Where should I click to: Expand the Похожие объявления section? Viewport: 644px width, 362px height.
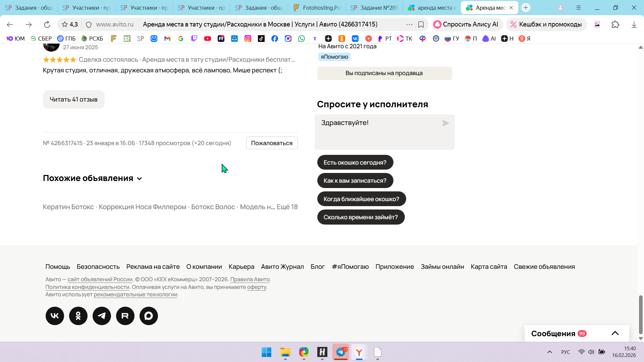140,179
